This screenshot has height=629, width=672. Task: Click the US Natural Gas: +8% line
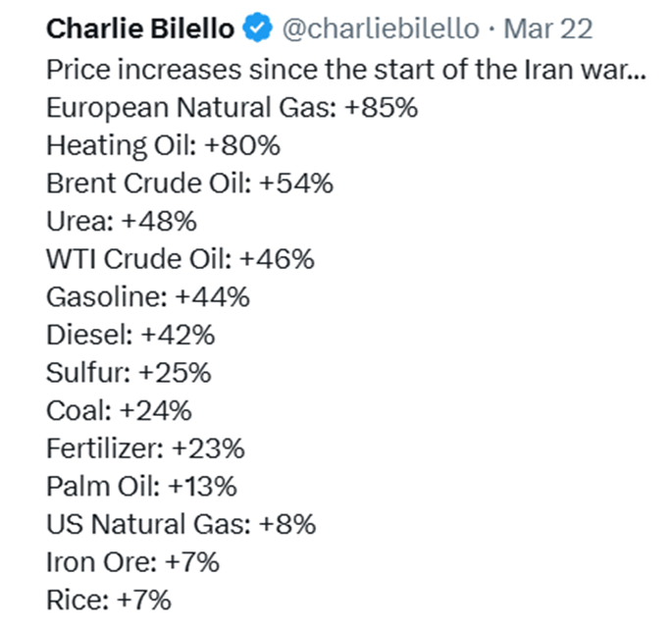coord(181,525)
